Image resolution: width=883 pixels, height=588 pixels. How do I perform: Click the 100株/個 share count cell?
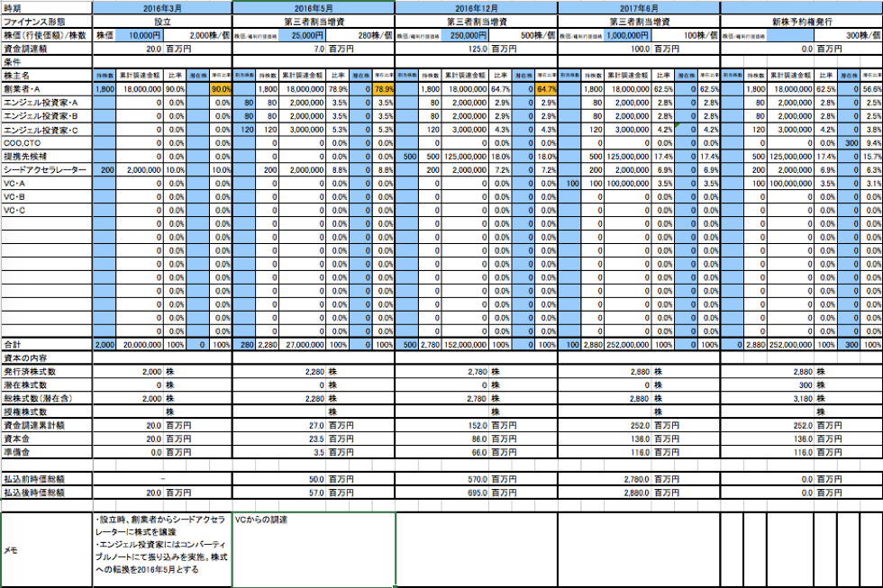pyautogui.click(x=686, y=35)
